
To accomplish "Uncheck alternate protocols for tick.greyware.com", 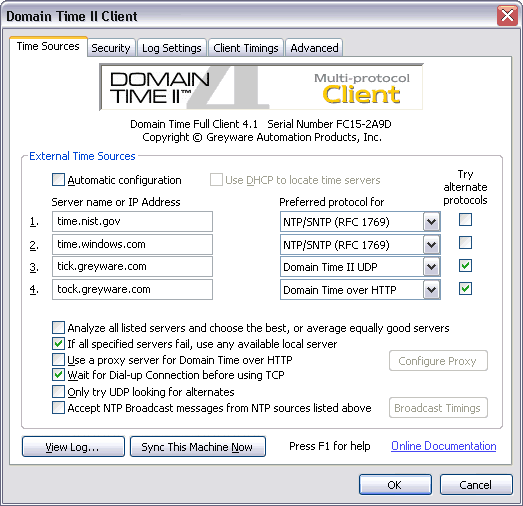I will click(x=465, y=266).
